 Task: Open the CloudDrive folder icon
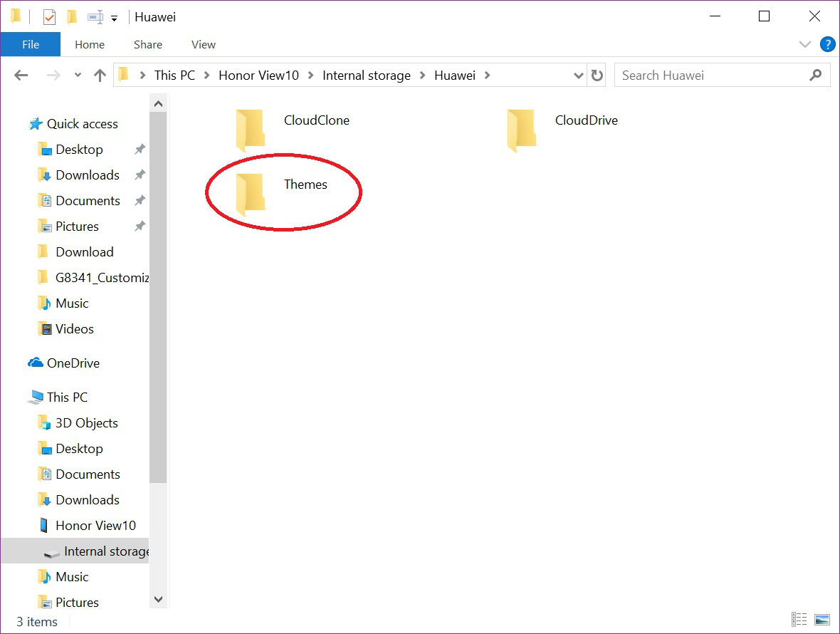coord(521,130)
